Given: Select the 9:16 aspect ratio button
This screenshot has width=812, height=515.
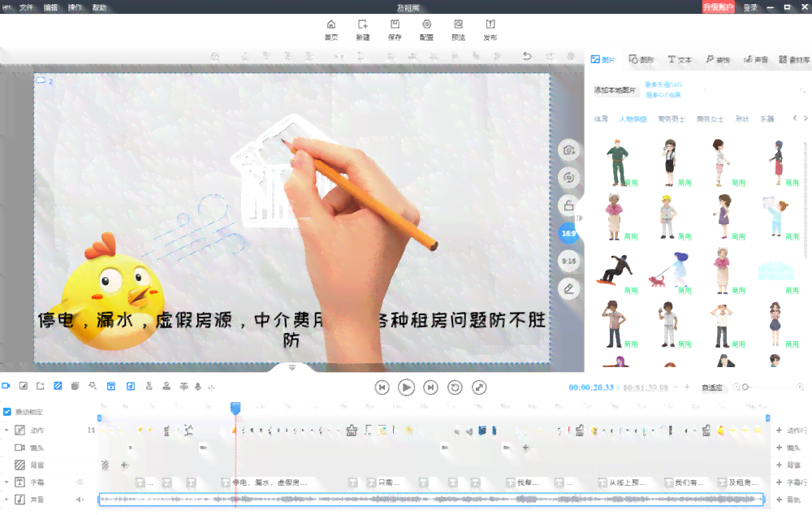Looking at the screenshot, I should tap(568, 261).
